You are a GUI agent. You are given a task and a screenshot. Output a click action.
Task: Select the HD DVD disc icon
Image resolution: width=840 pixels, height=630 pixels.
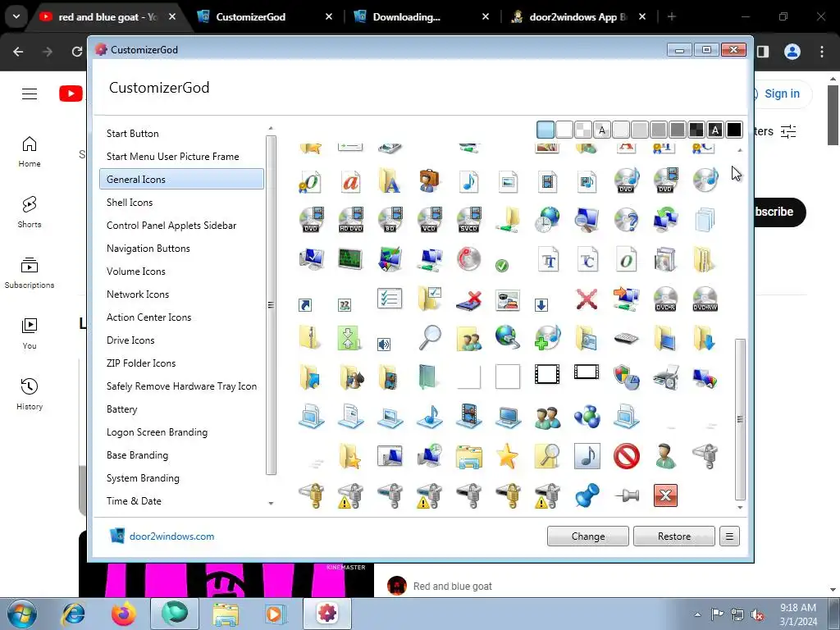350,220
